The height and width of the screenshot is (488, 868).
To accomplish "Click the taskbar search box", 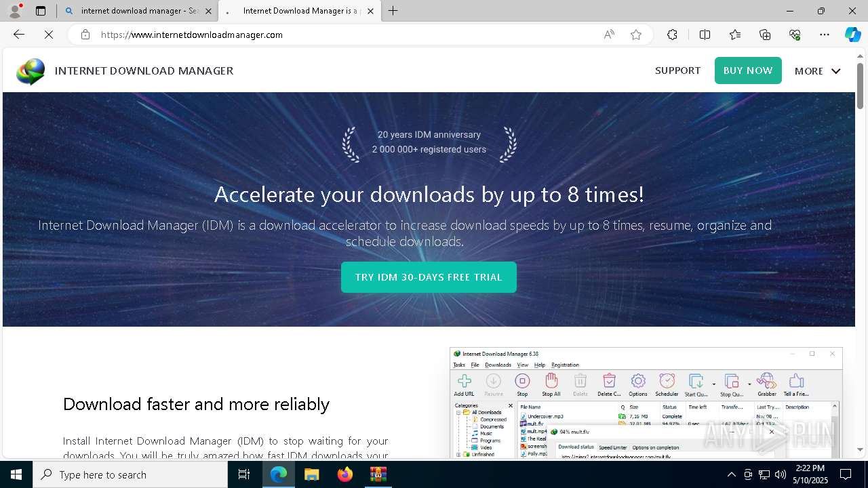I will [130, 474].
